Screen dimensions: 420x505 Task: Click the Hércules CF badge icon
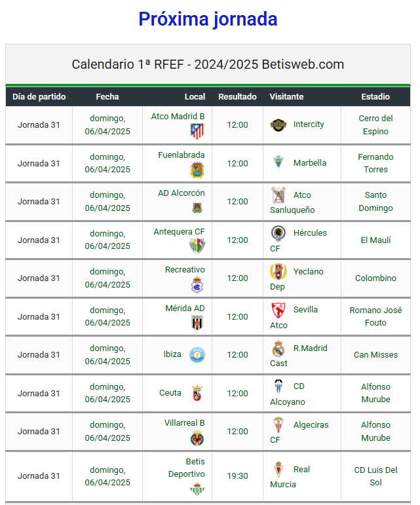[x=278, y=233]
